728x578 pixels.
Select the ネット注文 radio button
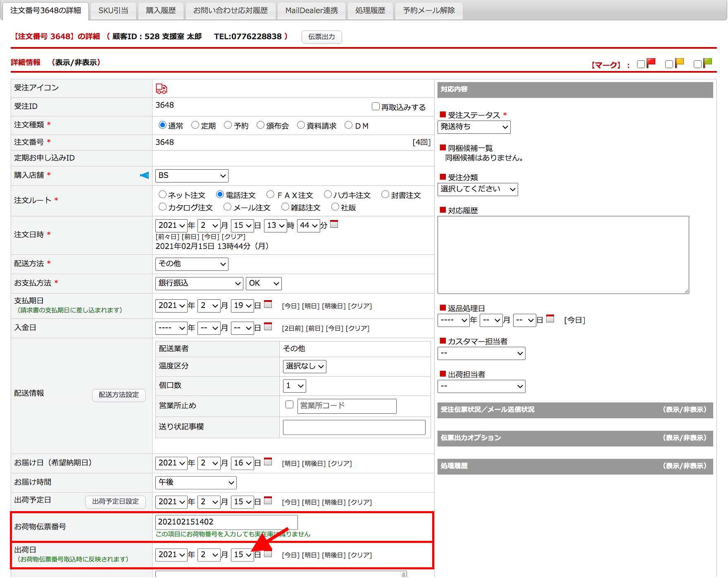162,194
